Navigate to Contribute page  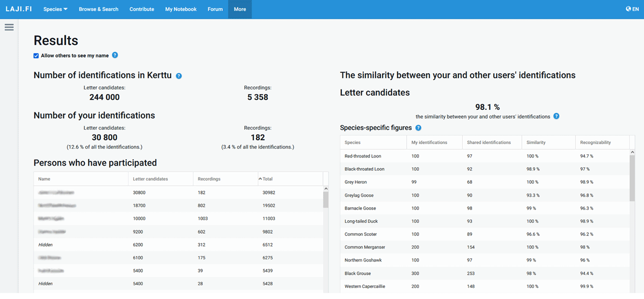pyautogui.click(x=142, y=9)
